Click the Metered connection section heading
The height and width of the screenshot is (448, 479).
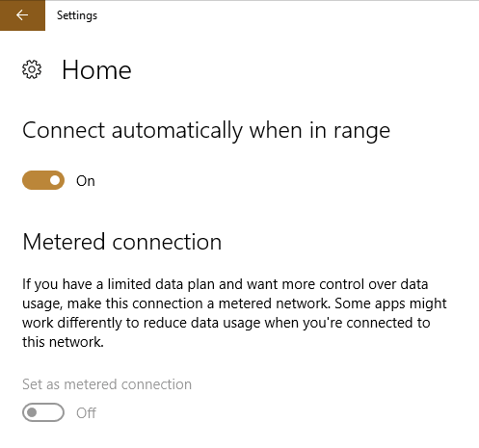point(122,242)
